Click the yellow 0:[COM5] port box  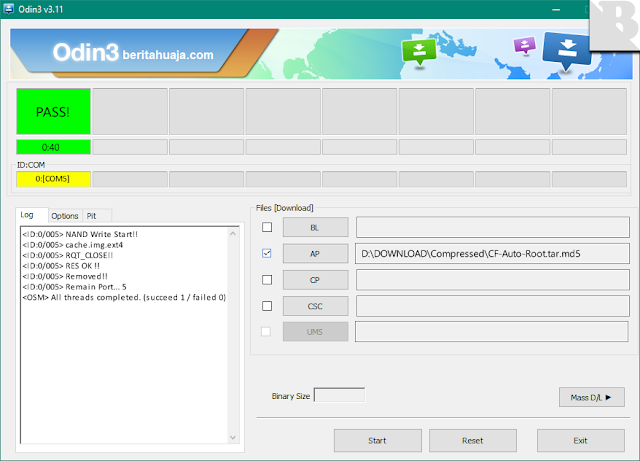(x=53, y=179)
